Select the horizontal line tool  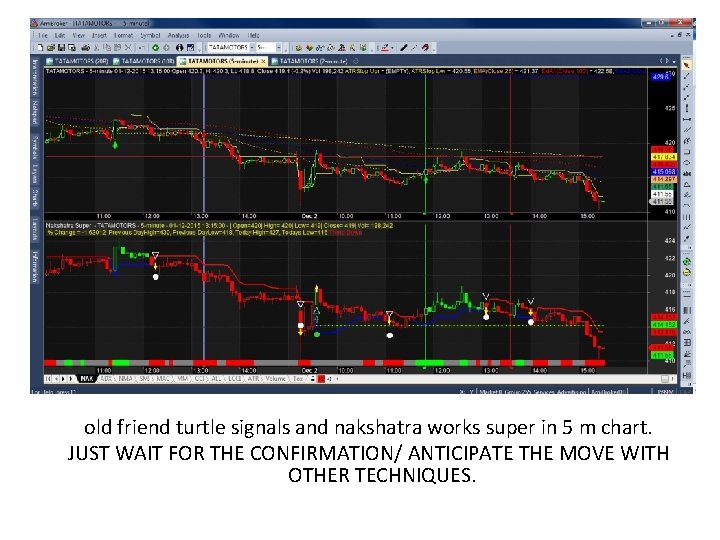687,119
